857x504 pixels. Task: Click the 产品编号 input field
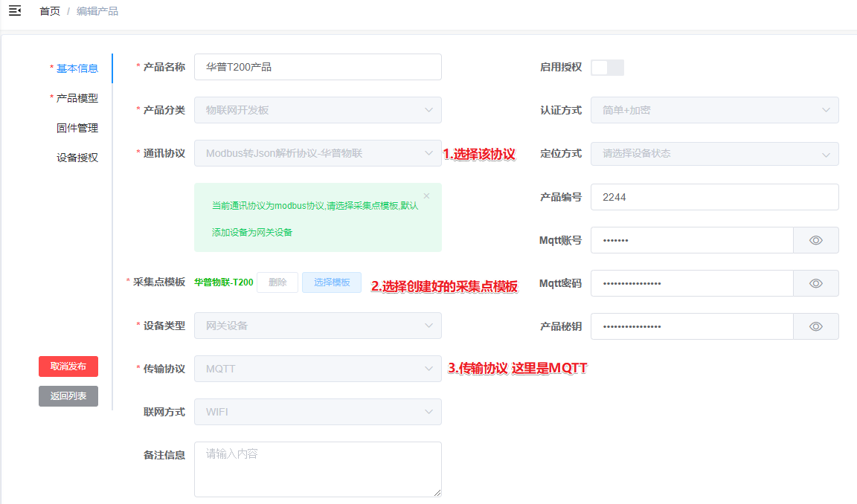tap(714, 197)
